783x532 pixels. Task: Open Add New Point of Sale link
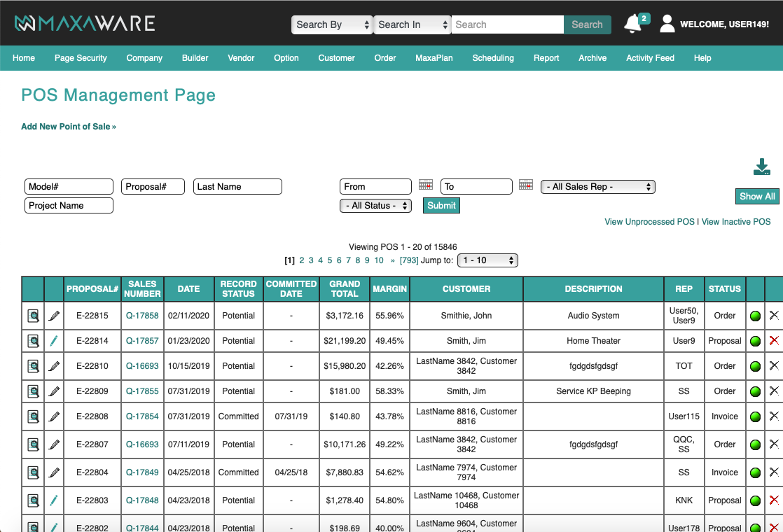click(x=69, y=127)
